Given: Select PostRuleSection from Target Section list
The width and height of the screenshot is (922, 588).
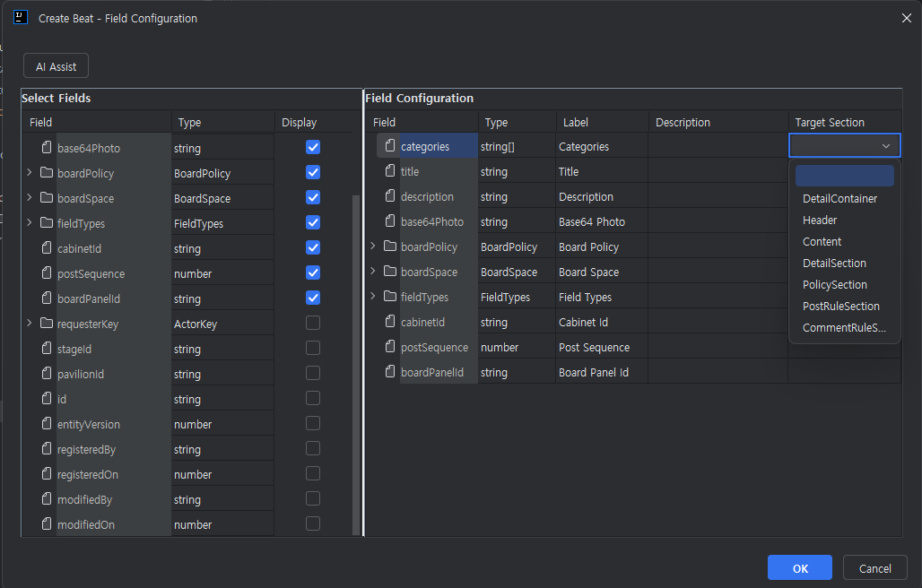Looking at the screenshot, I should [x=844, y=306].
